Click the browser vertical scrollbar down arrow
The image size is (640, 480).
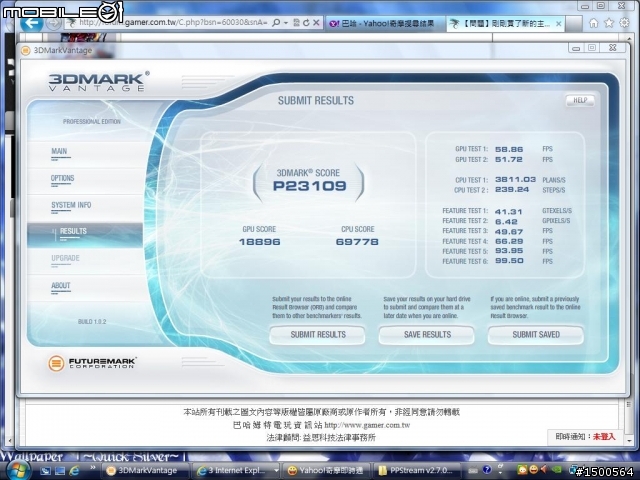pos(629,441)
